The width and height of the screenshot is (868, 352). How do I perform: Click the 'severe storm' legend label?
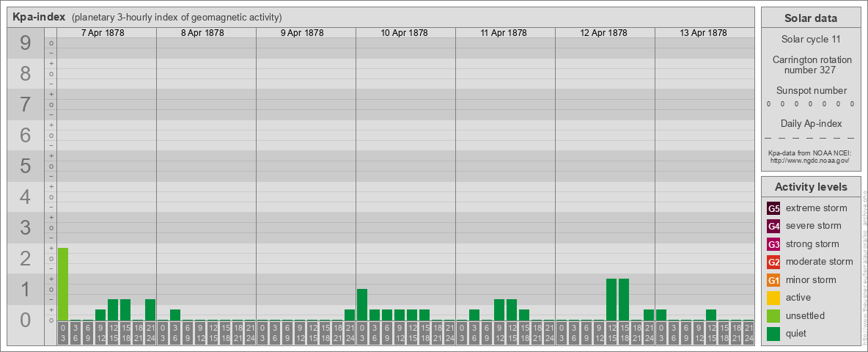click(813, 226)
